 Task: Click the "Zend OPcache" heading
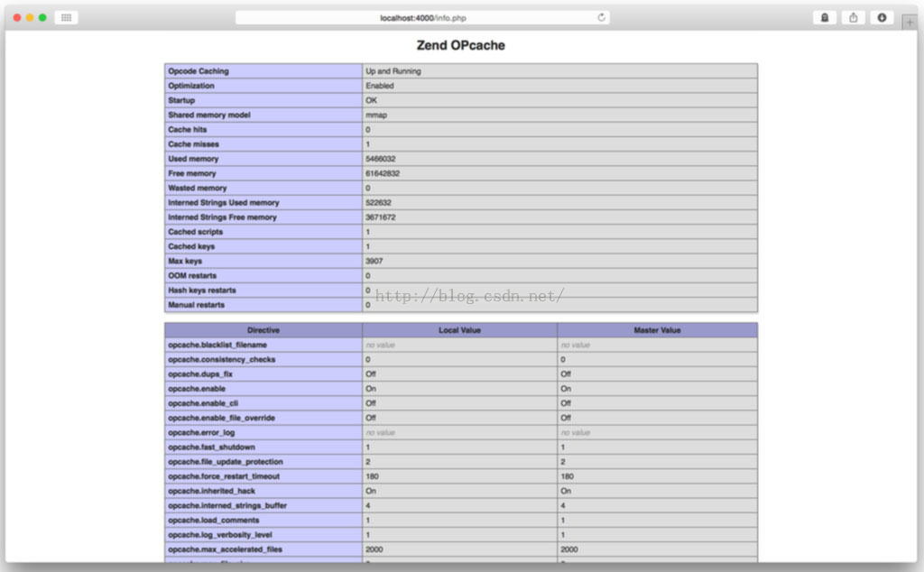click(x=461, y=45)
